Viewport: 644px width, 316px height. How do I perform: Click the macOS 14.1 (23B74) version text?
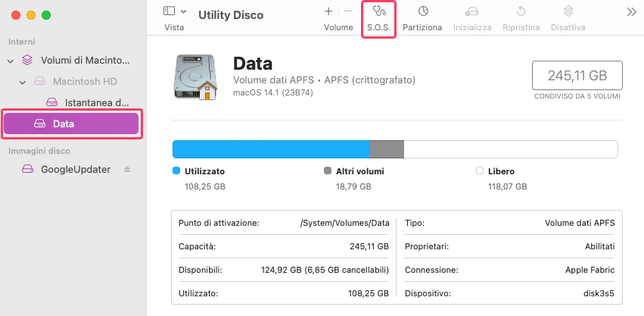click(x=273, y=93)
